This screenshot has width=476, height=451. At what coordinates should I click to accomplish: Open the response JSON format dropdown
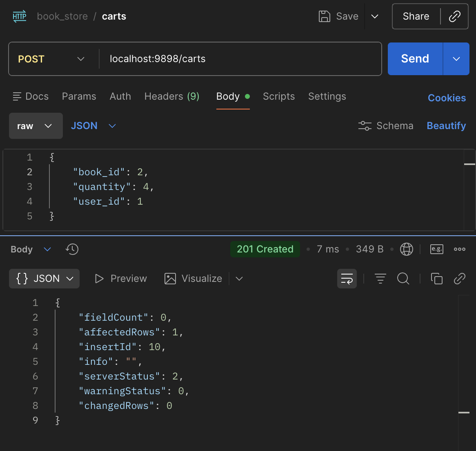pos(44,279)
